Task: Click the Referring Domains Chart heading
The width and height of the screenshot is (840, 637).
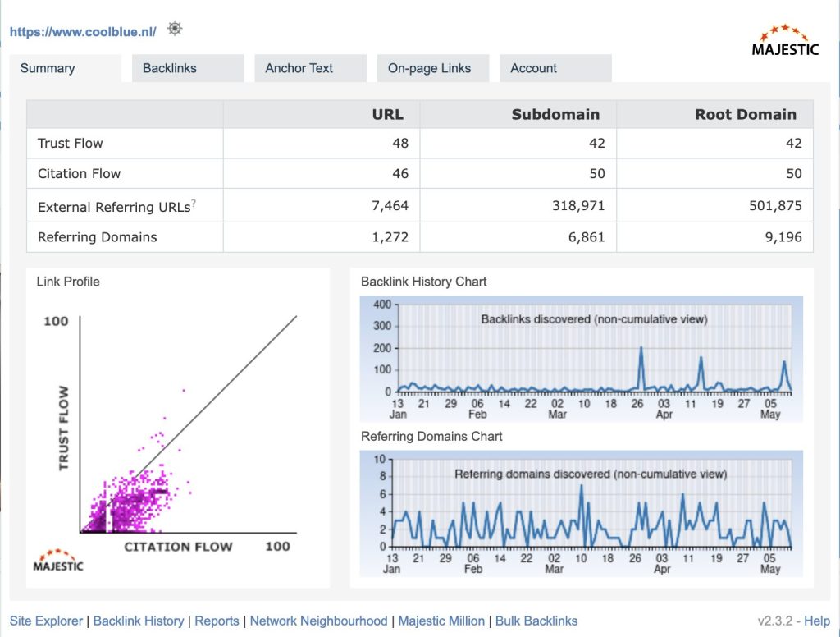Action: (x=431, y=437)
